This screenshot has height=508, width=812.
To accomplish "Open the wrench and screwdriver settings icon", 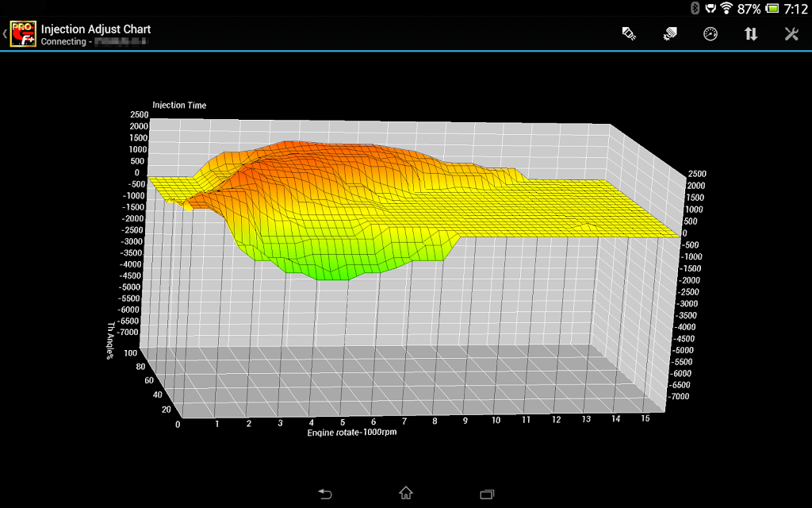I will [791, 34].
